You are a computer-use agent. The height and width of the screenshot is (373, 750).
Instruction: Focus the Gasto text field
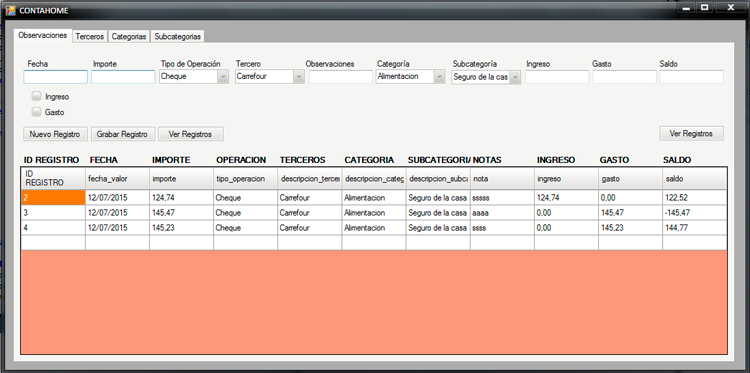[624, 77]
